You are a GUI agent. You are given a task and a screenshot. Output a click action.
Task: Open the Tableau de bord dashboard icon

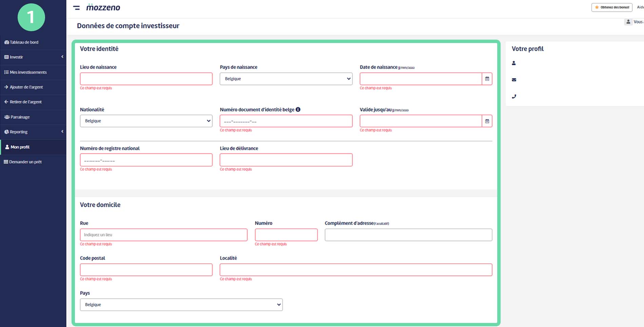[6, 42]
